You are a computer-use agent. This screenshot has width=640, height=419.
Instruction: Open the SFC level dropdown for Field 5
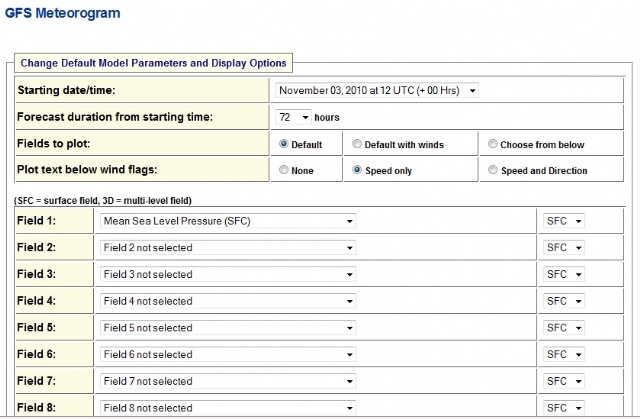(x=564, y=328)
